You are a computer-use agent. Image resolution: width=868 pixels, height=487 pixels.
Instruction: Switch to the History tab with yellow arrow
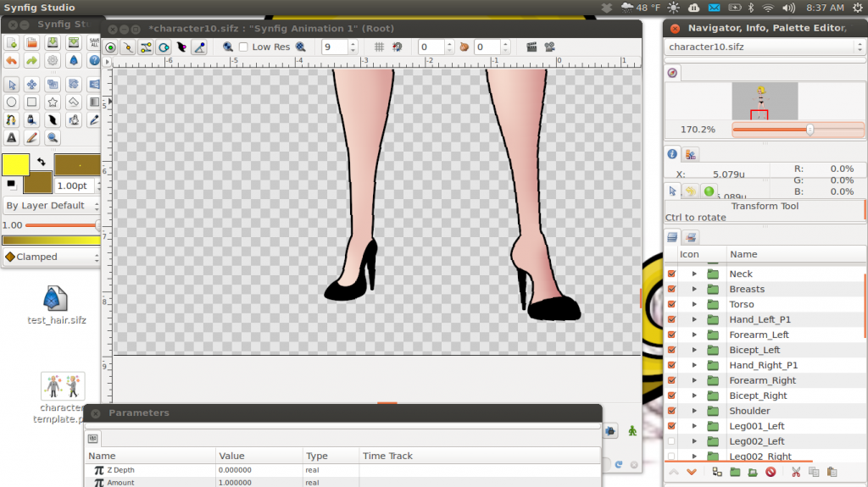pos(690,191)
